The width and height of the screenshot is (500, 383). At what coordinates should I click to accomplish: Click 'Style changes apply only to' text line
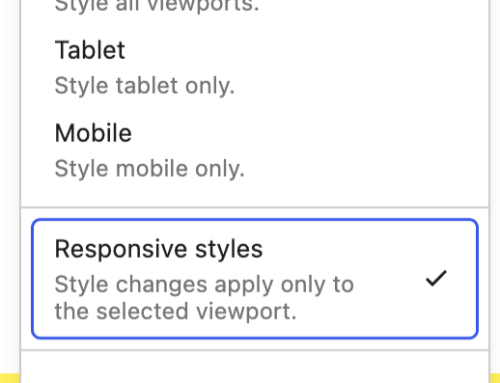(x=204, y=285)
